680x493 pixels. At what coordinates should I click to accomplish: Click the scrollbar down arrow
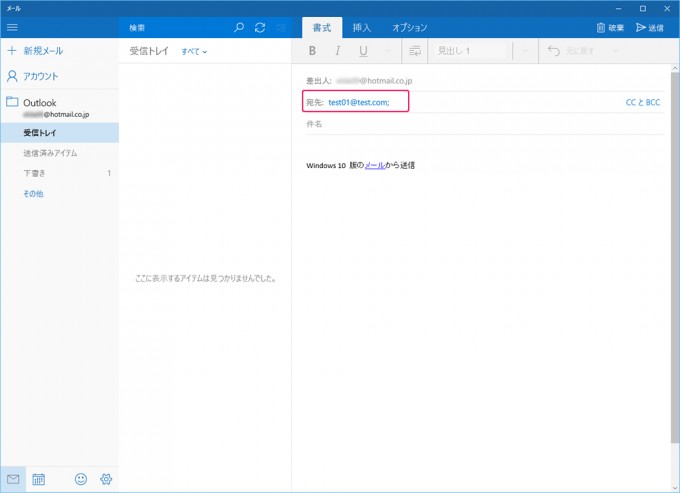click(x=675, y=488)
